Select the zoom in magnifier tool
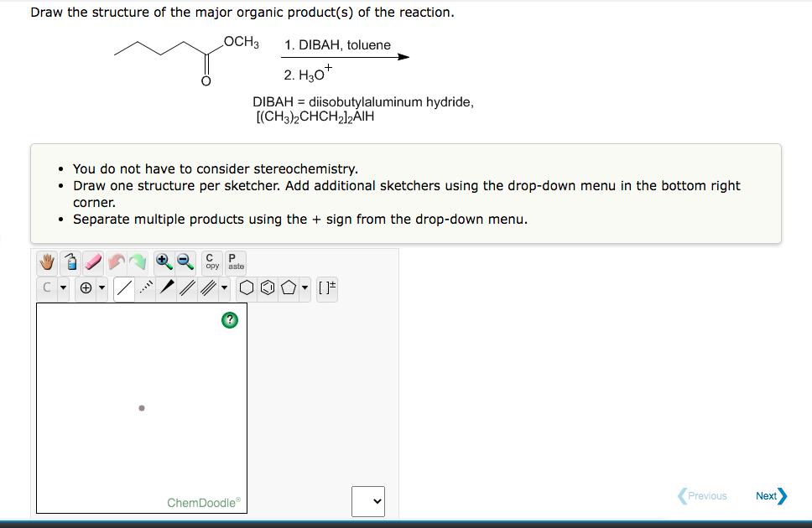812x528 pixels. 164,261
